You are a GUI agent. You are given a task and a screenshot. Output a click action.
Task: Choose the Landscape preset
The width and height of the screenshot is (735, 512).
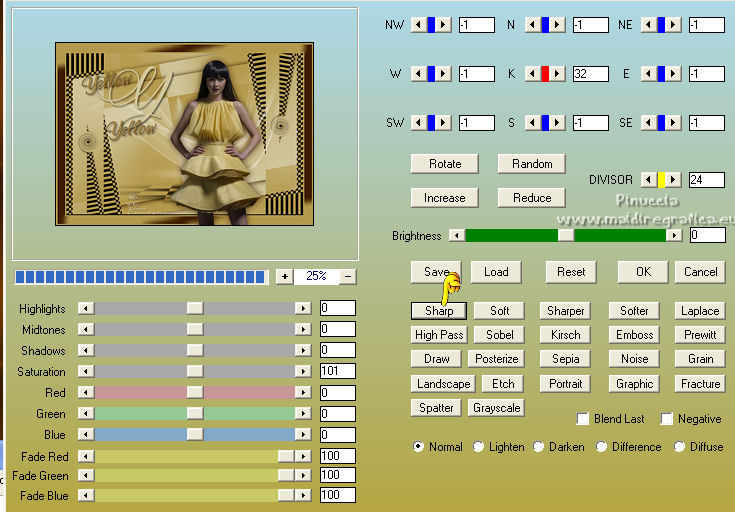(x=443, y=384)
